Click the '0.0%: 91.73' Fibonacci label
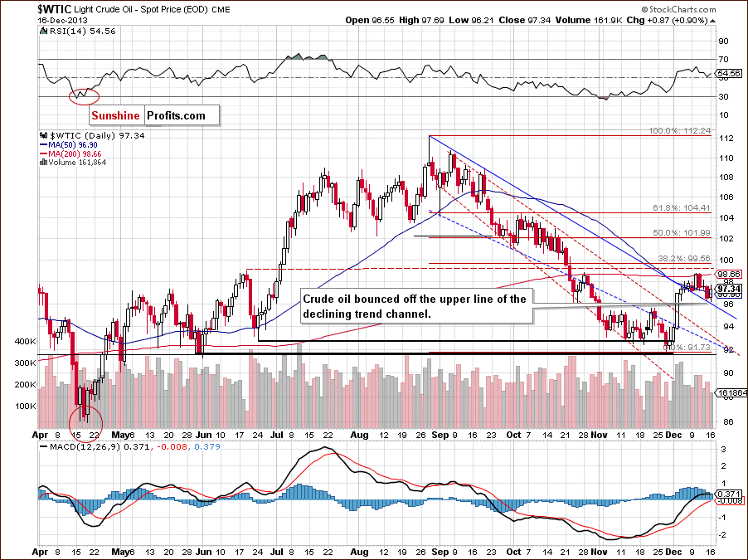Screen dimensions: 748x560 coord(687,347)
